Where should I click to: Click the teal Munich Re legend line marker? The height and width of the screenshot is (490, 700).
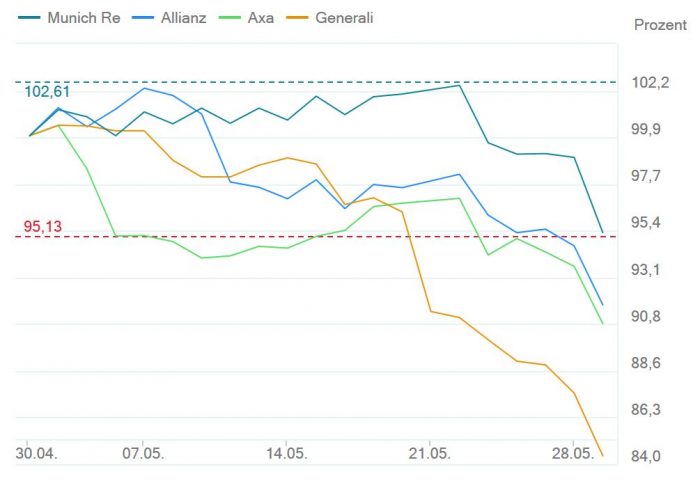tap(30, 18)
